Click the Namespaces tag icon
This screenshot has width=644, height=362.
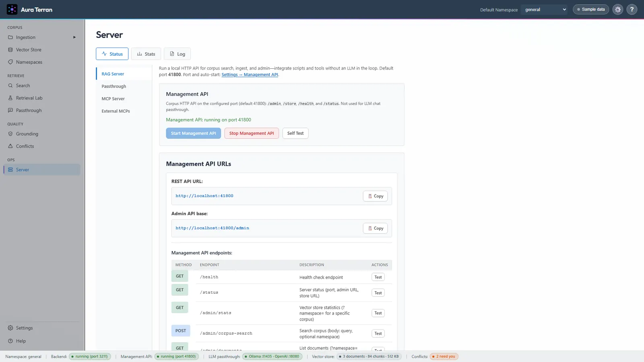(x=10, y=62)
